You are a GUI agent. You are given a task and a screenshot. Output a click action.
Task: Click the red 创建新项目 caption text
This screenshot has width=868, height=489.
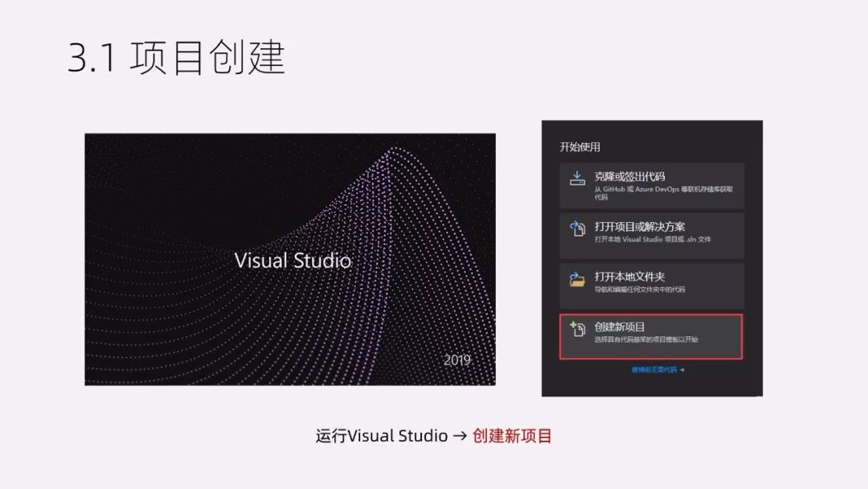(x=512, y=436)
